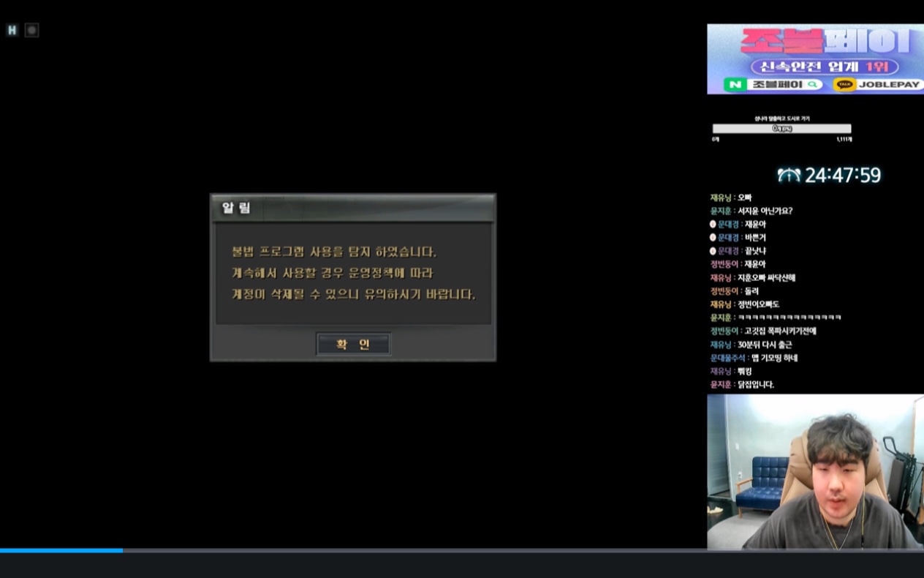Click the green Naver N logo
Screen dimensions: 924x578
(x=733, y=85)
